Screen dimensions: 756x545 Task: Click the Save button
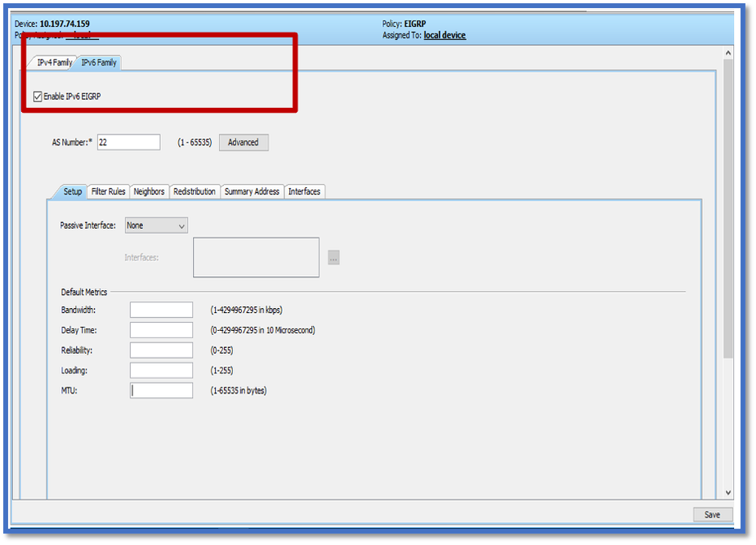click(x=713, y=515)
